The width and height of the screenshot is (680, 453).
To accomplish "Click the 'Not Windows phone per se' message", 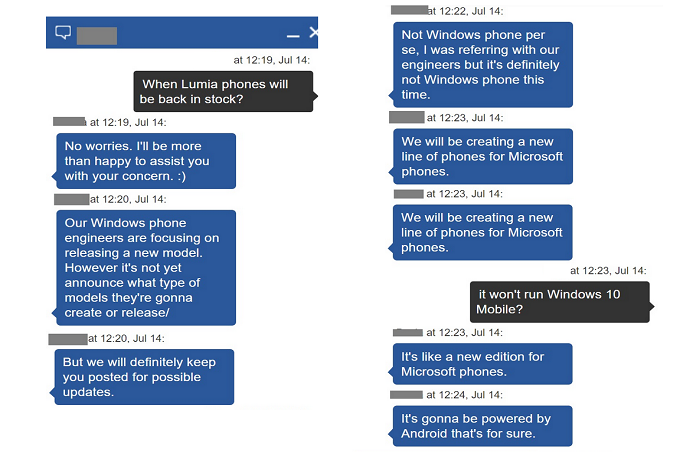I will (479, 65).
